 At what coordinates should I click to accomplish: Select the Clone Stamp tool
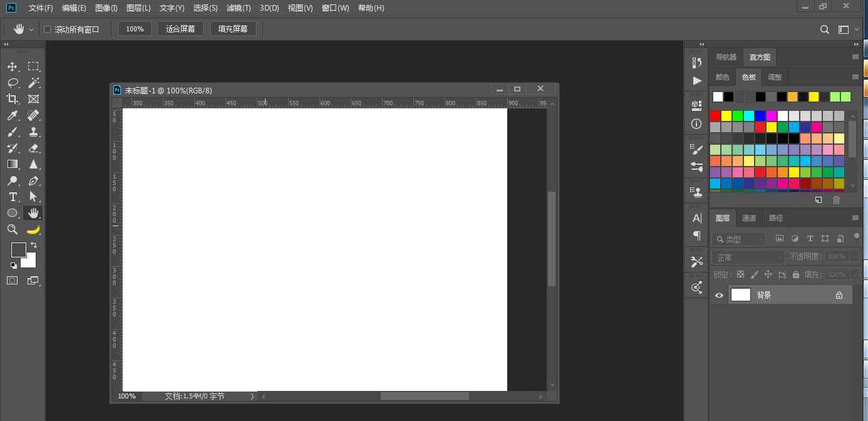click(33, 132)
